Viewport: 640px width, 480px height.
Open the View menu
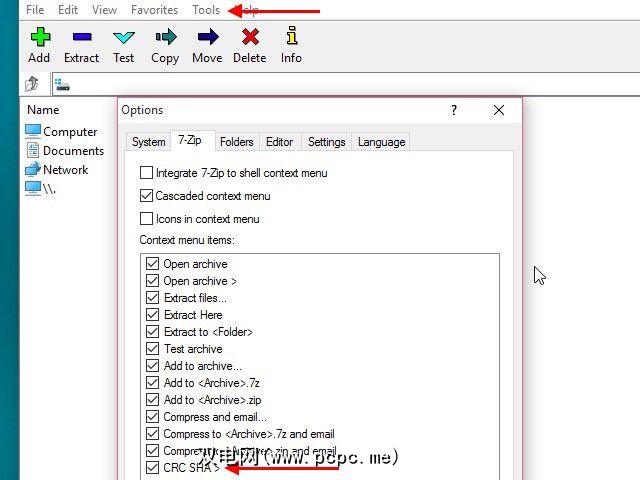tap(104, 9)
